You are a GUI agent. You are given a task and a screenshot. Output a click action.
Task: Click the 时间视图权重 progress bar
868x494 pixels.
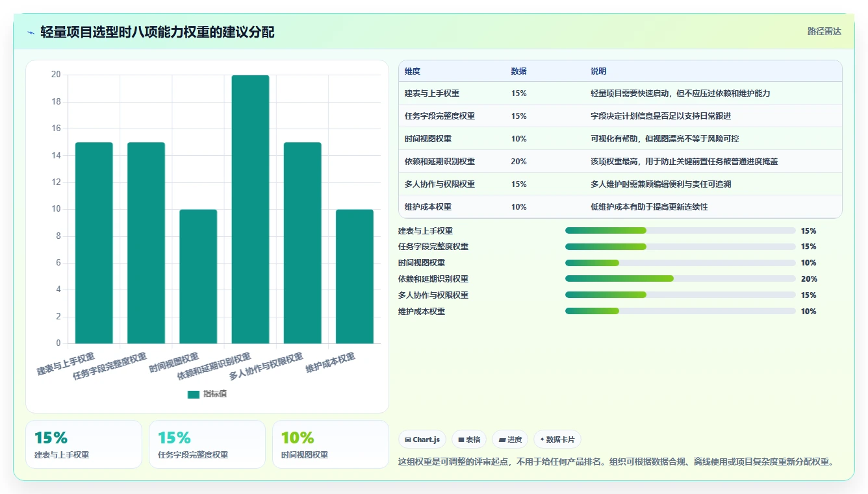pos(680,263)
